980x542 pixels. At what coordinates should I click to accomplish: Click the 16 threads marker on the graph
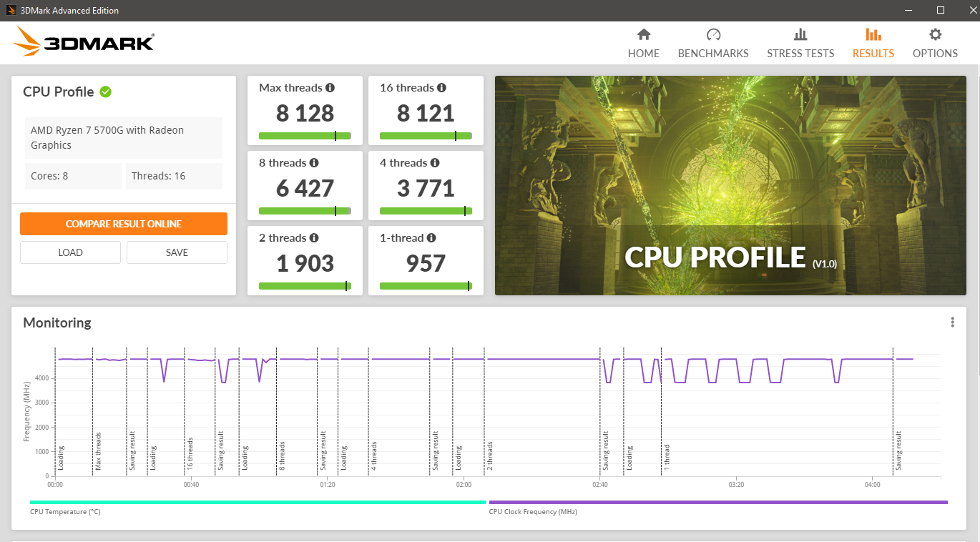(190, 453)
